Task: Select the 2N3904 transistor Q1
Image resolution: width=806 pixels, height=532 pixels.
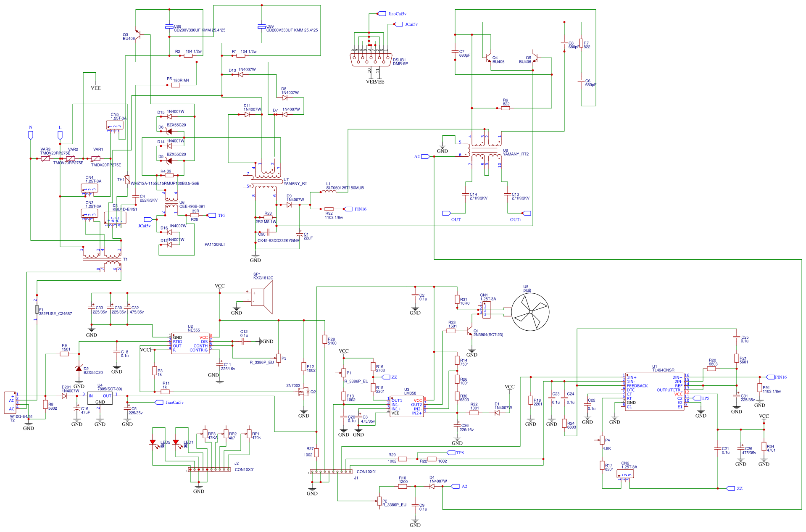Action: (x=470, y=331)
